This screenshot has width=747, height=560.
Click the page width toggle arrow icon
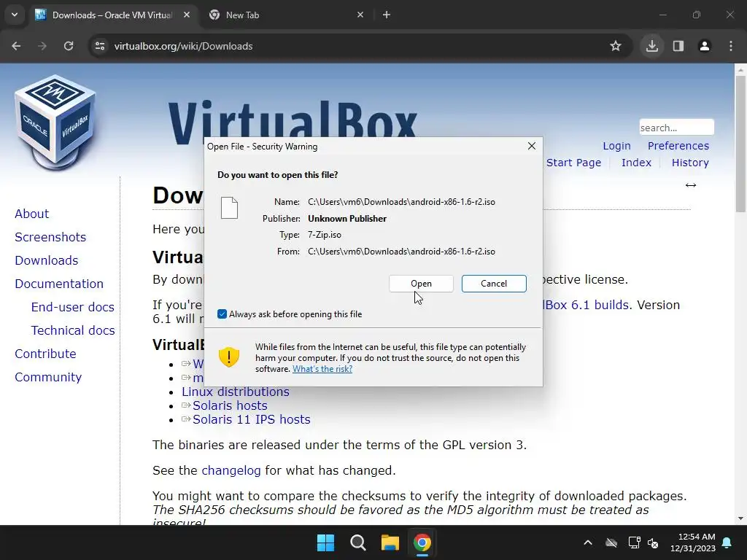(x=690, y=184)
